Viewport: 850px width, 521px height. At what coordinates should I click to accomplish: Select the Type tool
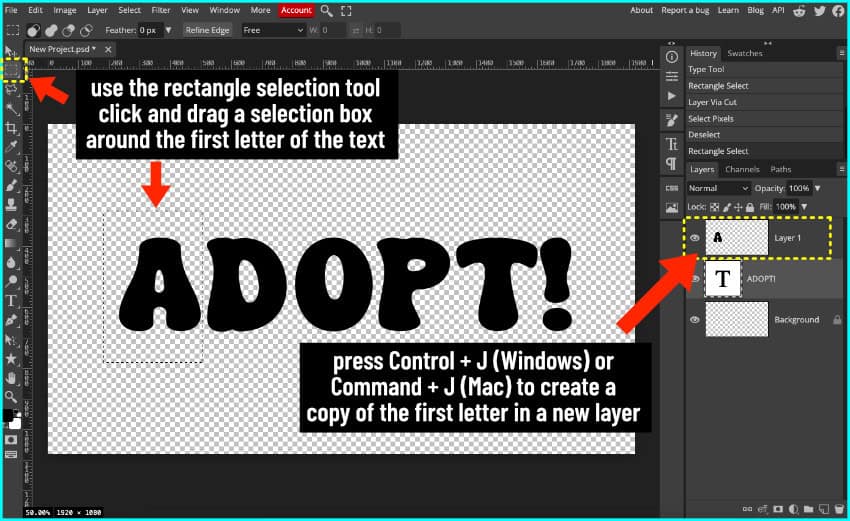click(11, 301)
